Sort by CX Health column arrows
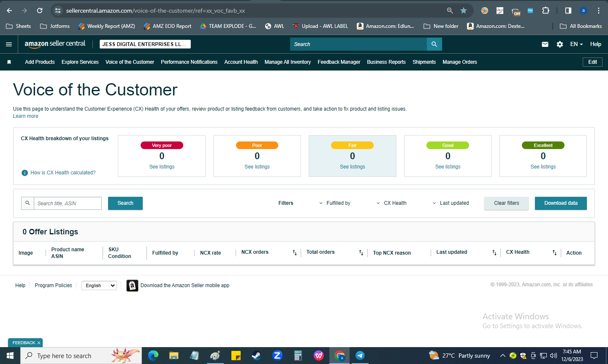This screenshot has height=364, width=608. click(x=554, y=253)
